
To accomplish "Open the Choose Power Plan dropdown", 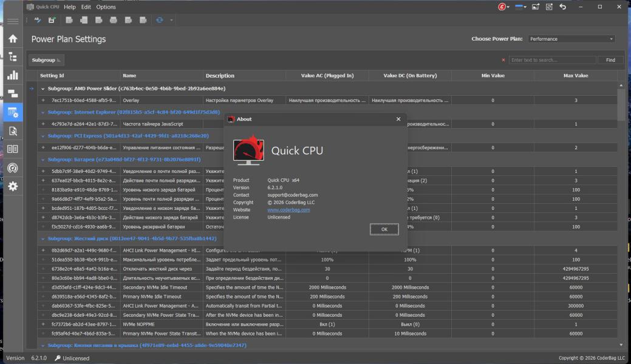I will tap(571, 39).
